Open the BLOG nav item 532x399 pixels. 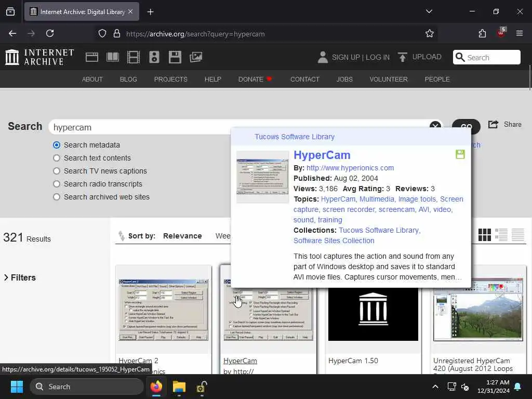point(128,79)
